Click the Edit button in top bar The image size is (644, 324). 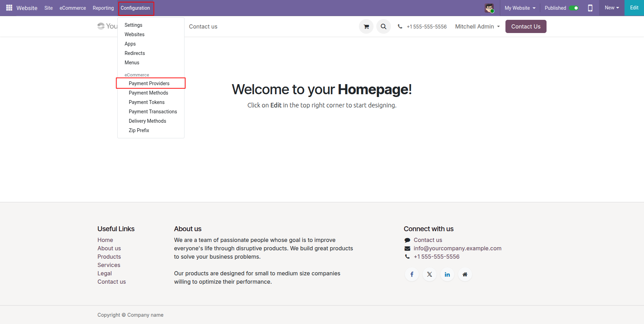634,8
